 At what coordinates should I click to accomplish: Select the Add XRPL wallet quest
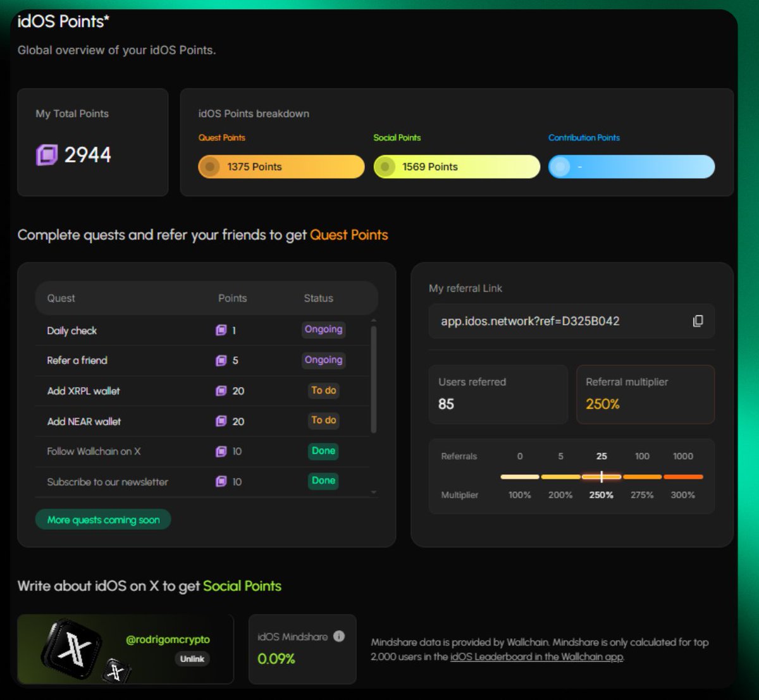(83, 391)
